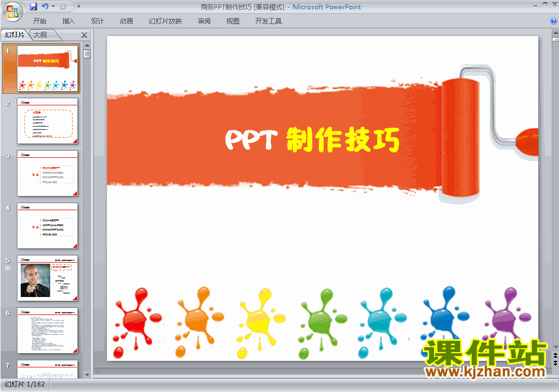Click the Next Slide double-arrow button

tap(555, 363)
